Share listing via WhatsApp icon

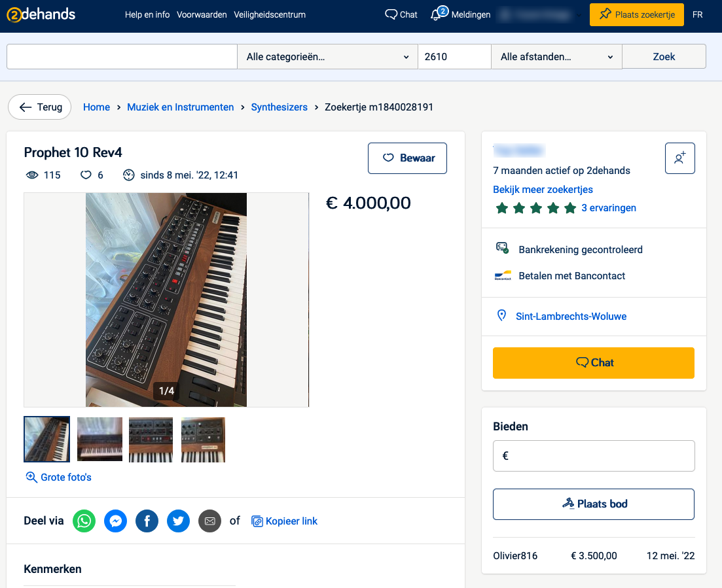84,521
